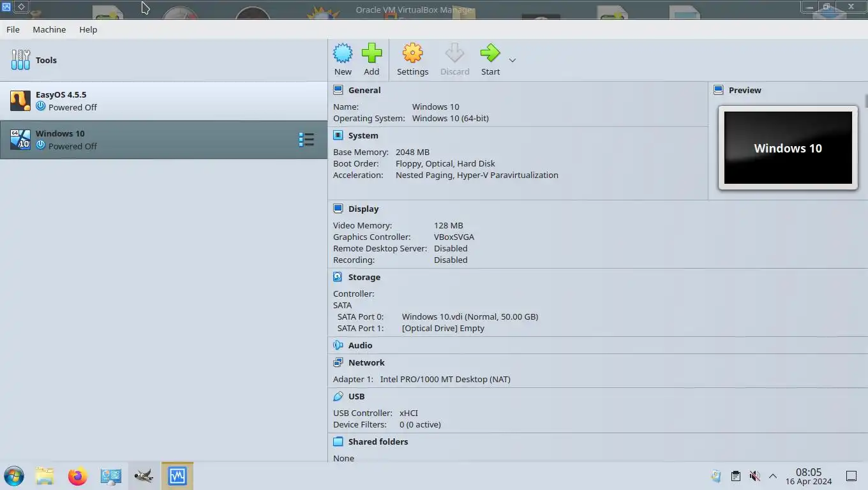The width and height of the screenshot is (868, 490).
Task: Click the USB section icon
Action: tap(338, 396)
